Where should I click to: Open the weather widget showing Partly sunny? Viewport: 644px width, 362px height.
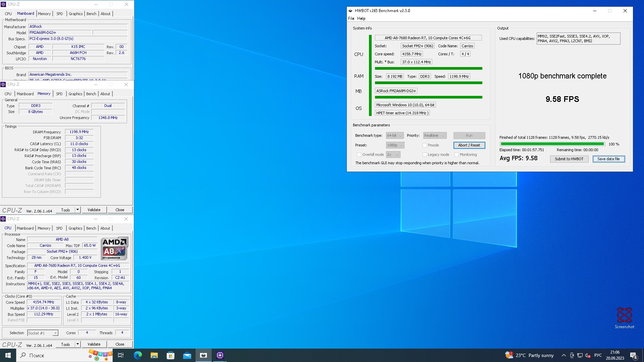point(530,355)
